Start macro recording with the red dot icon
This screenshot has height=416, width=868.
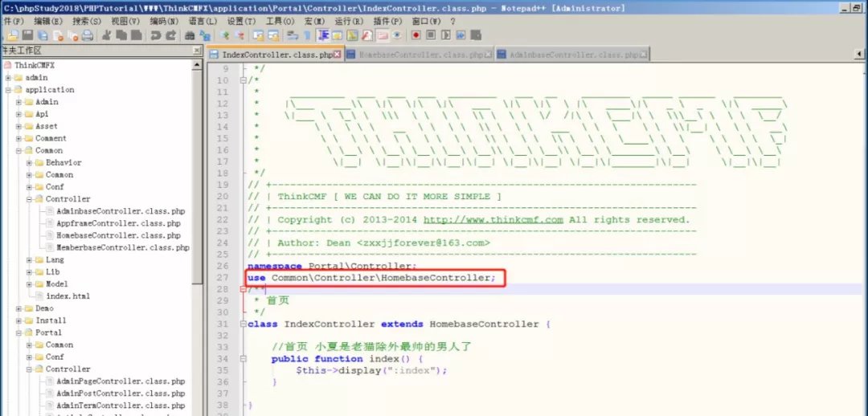(x=416, y=35)
